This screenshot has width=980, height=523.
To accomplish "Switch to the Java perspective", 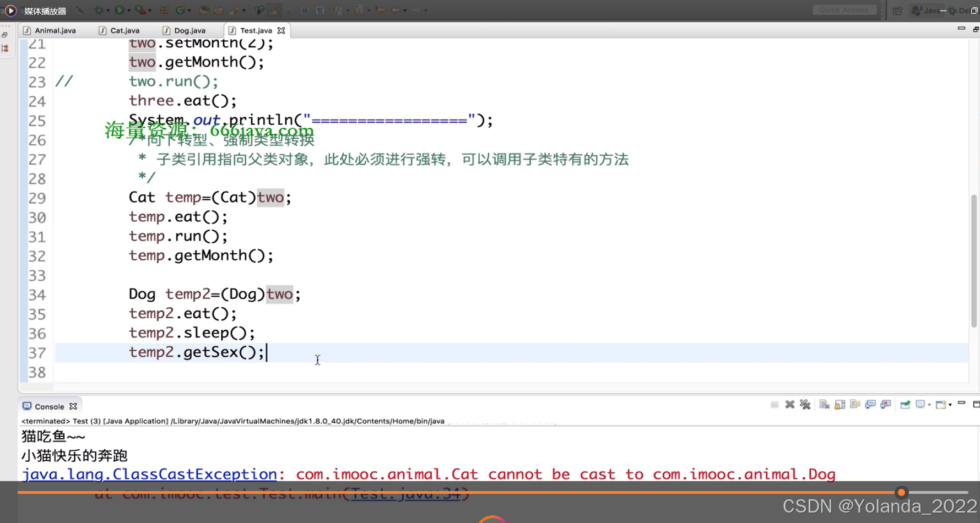I will 926,10.
